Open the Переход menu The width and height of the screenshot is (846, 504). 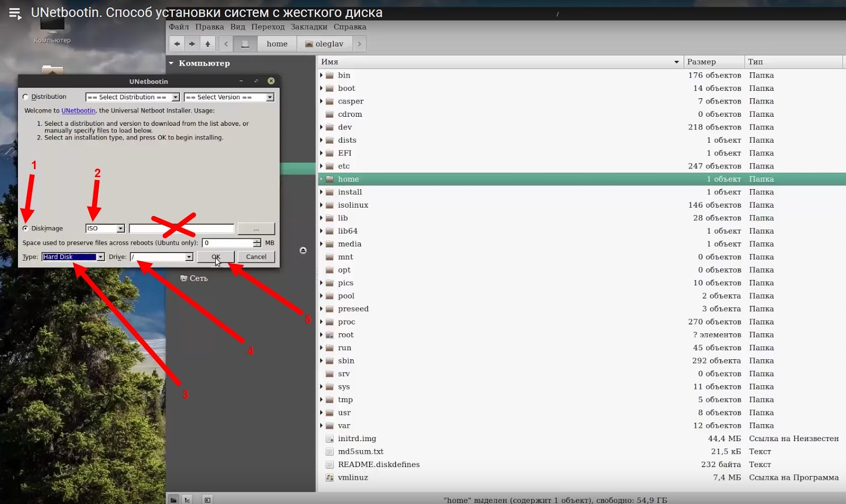click(268, 27)
